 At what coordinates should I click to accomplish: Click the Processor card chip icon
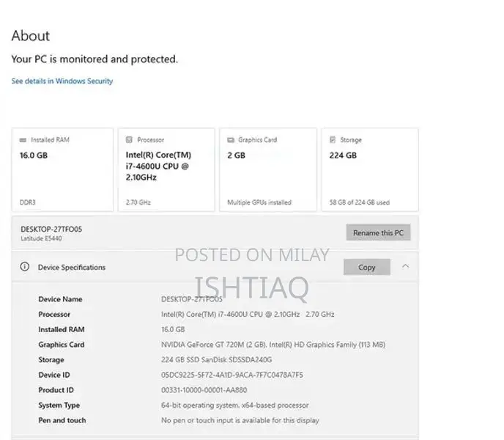129,139
